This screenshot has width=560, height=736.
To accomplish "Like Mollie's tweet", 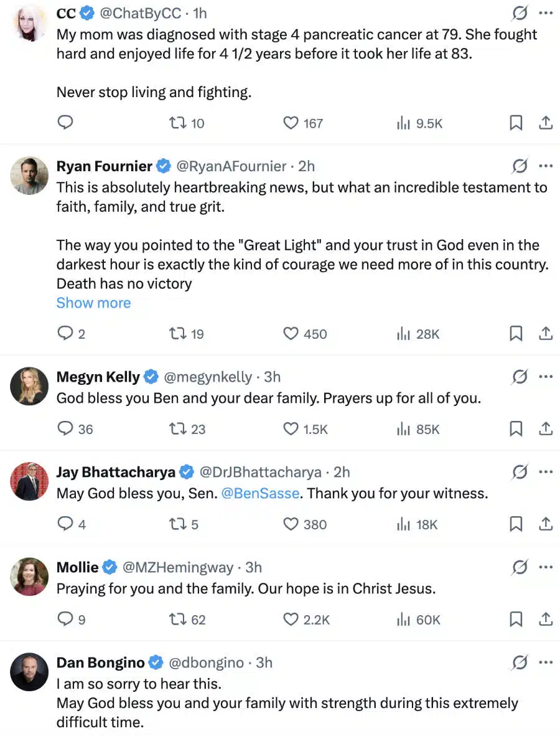I will coord(291,620).
